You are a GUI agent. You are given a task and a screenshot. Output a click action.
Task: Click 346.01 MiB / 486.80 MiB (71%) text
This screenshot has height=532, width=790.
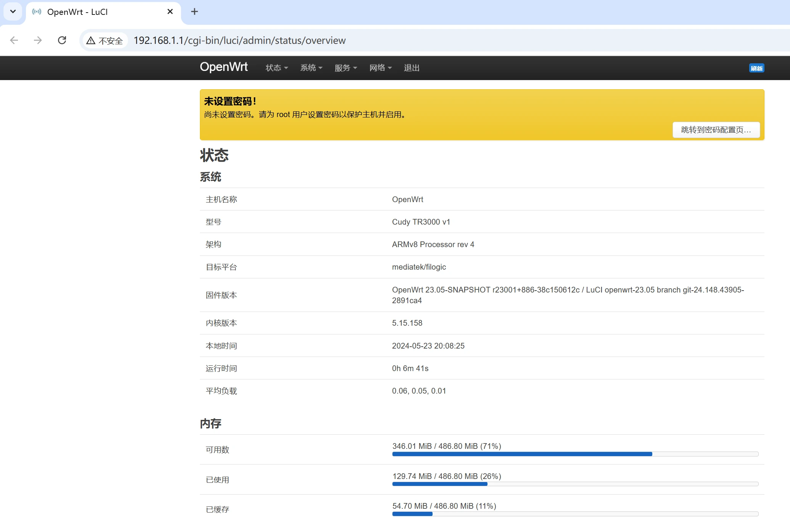447,446
